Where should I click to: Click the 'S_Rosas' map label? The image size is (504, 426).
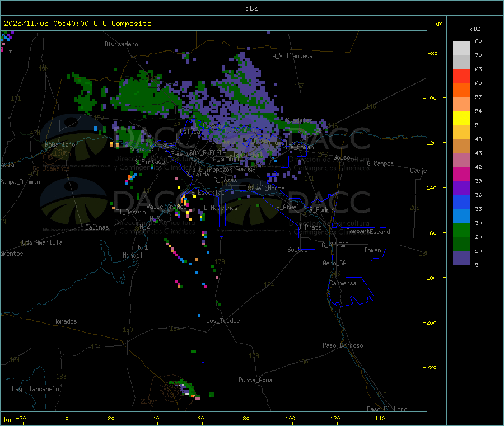point(225,181)
